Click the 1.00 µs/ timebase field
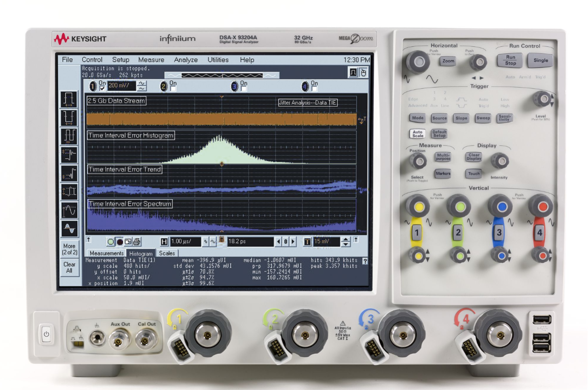588x390 pixels. click(185, 242)
